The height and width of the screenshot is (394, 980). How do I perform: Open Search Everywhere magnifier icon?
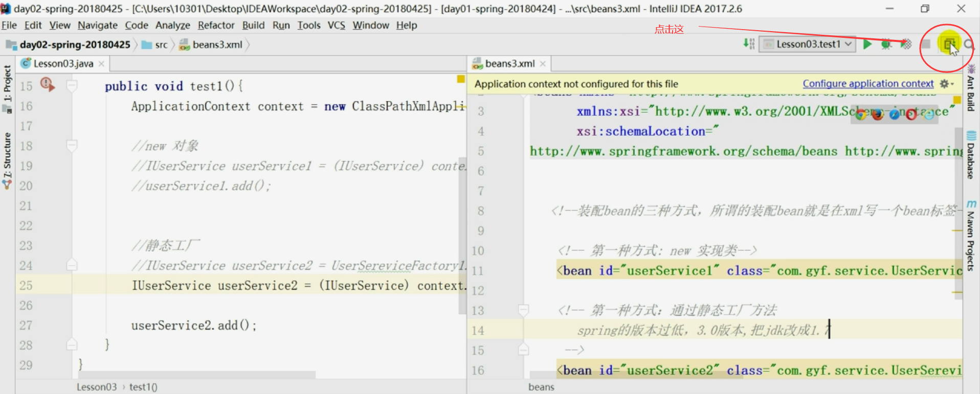969,44
